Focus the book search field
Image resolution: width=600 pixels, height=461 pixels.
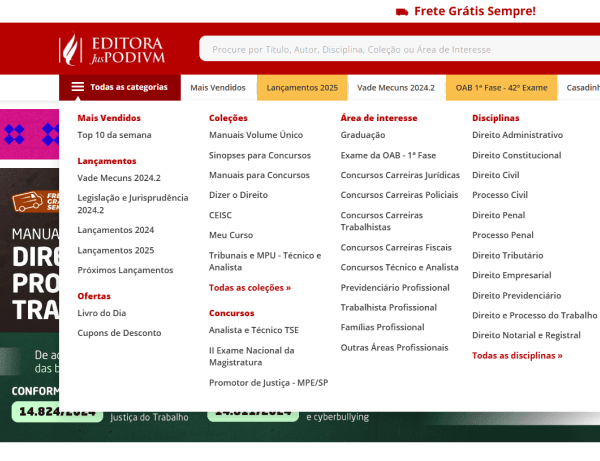399,49
